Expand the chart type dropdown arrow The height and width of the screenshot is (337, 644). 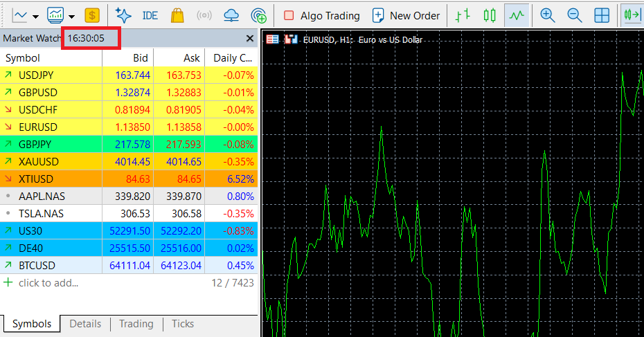(x=36, y=17)
